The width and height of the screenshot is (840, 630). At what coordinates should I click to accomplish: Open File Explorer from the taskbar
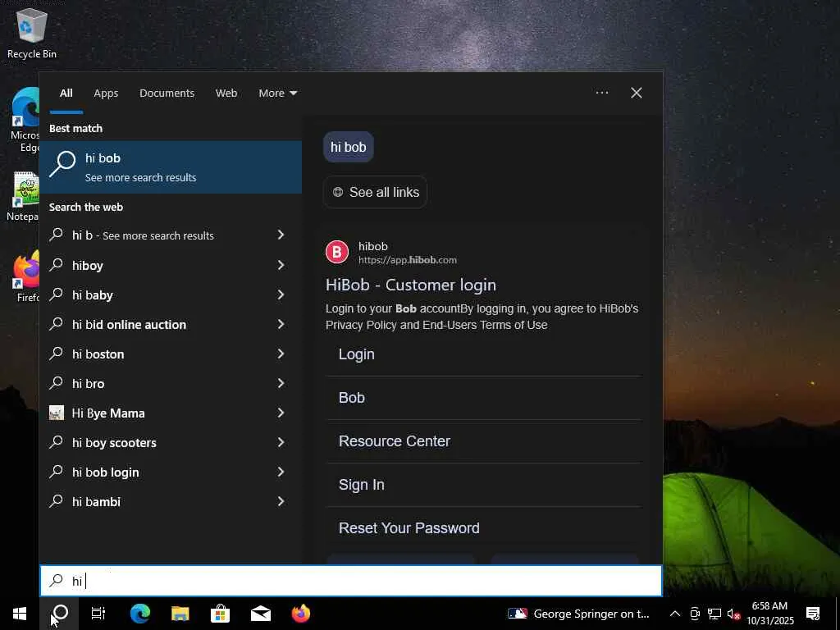pos(180,614)
